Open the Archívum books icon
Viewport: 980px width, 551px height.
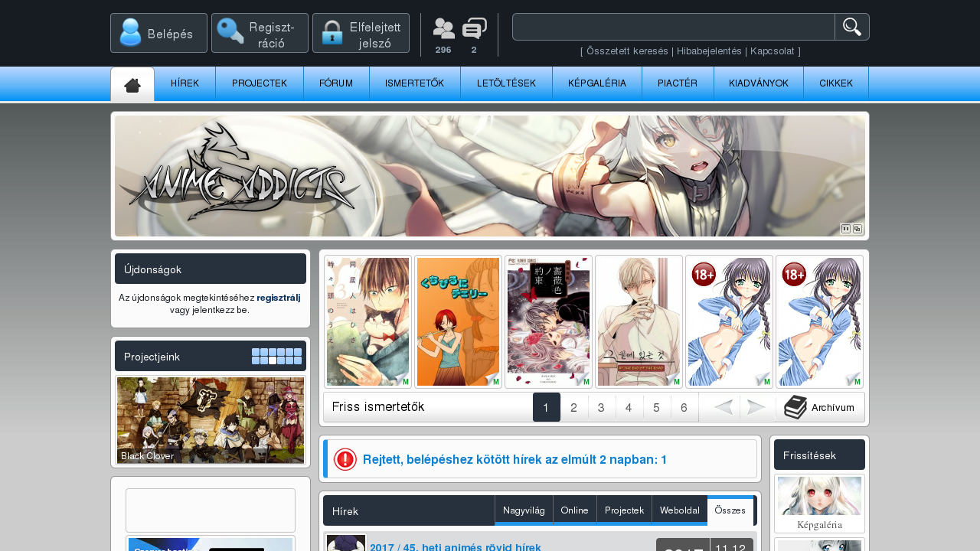coord(795,407)
